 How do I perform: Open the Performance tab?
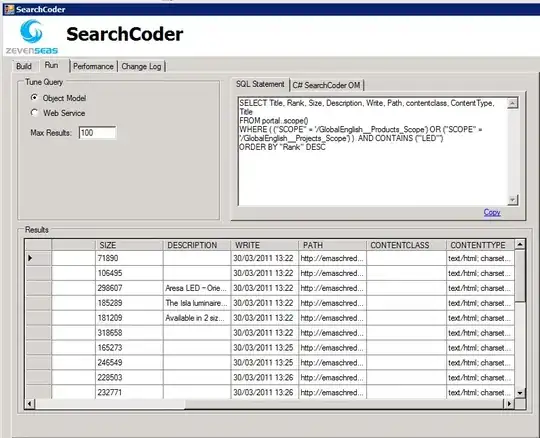pyautogui.click(x=93, y=66)
